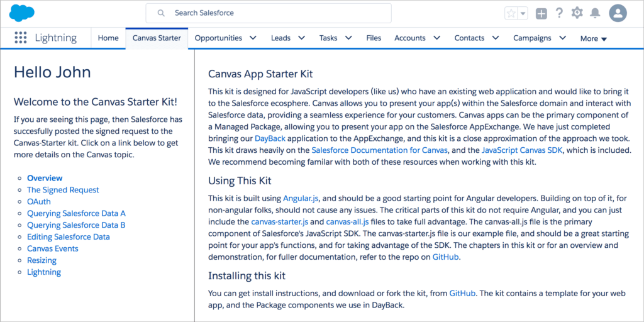This screenshot has height=322, width=644.
Task: Open the Canvas Events link
Action: [53, 248]
